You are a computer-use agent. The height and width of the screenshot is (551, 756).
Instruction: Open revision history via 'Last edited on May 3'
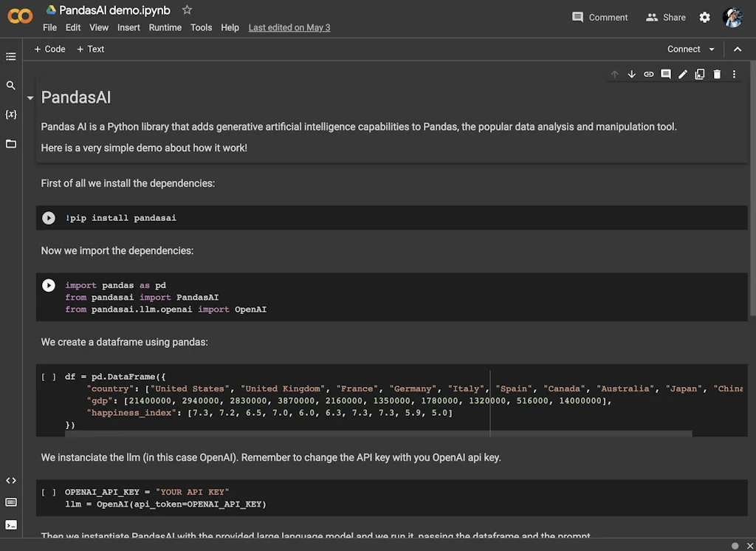(x=289, y=27)
